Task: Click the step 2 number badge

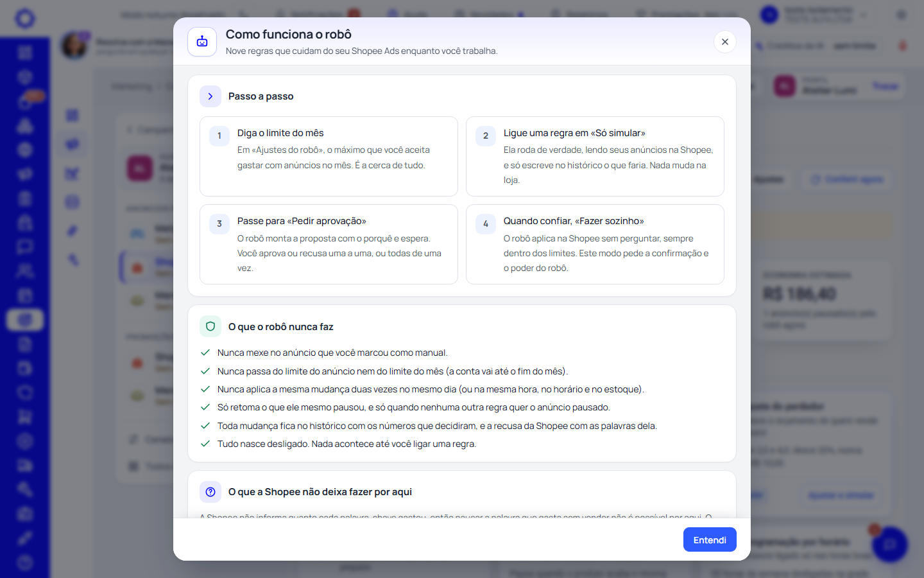Action: coord(486,136)
